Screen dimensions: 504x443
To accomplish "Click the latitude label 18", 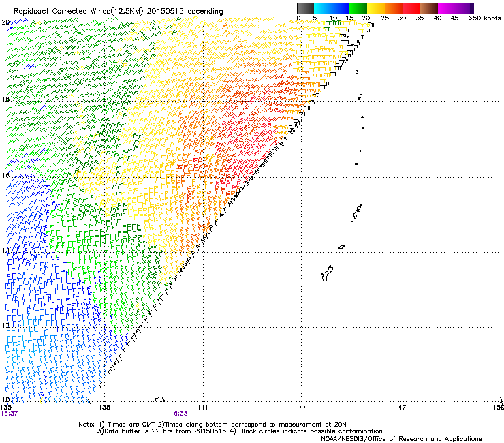I will 5,99.
